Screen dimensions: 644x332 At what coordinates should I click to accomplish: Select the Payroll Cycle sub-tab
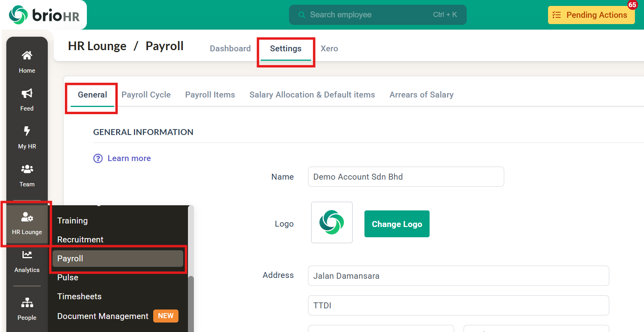click(146, 95)
